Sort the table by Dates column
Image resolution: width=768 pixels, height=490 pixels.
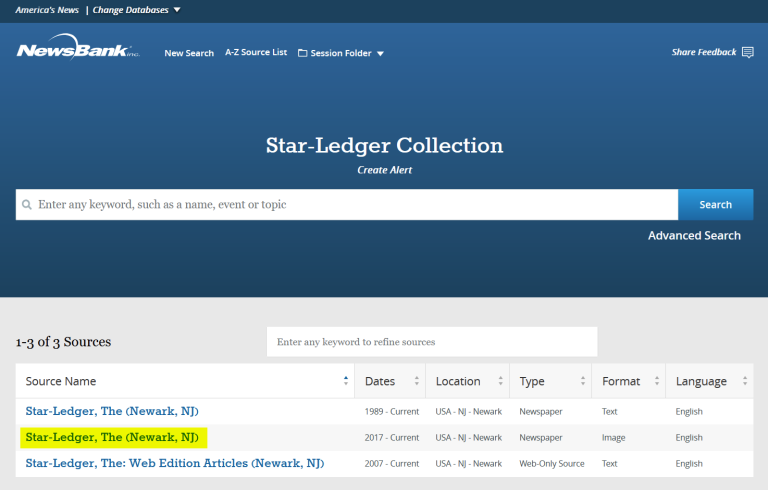(416, 381)
